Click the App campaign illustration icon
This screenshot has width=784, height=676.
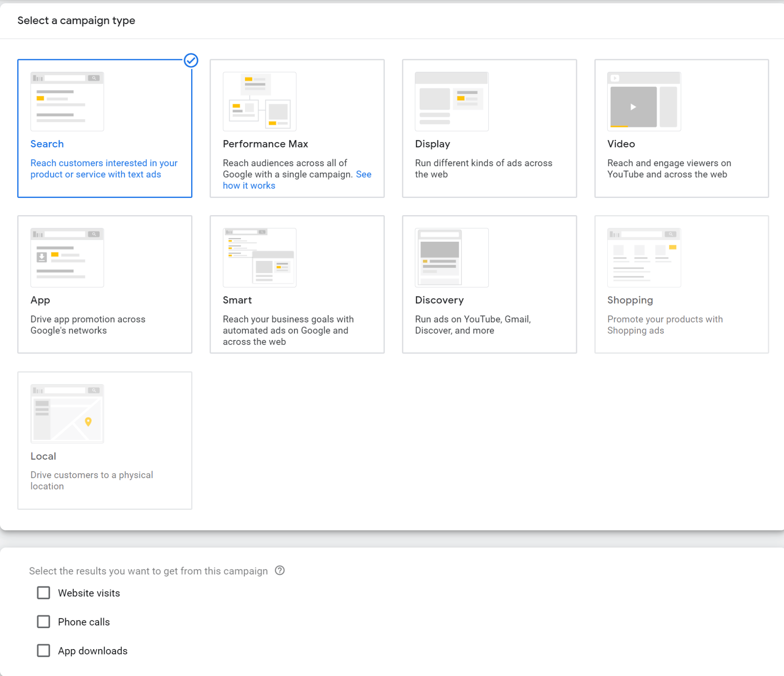(x=67, y=258)
